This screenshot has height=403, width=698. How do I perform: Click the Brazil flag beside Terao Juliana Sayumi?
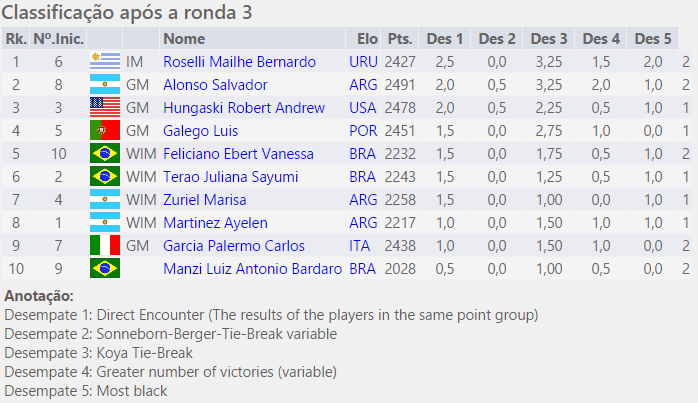click(x=104, y=177)
